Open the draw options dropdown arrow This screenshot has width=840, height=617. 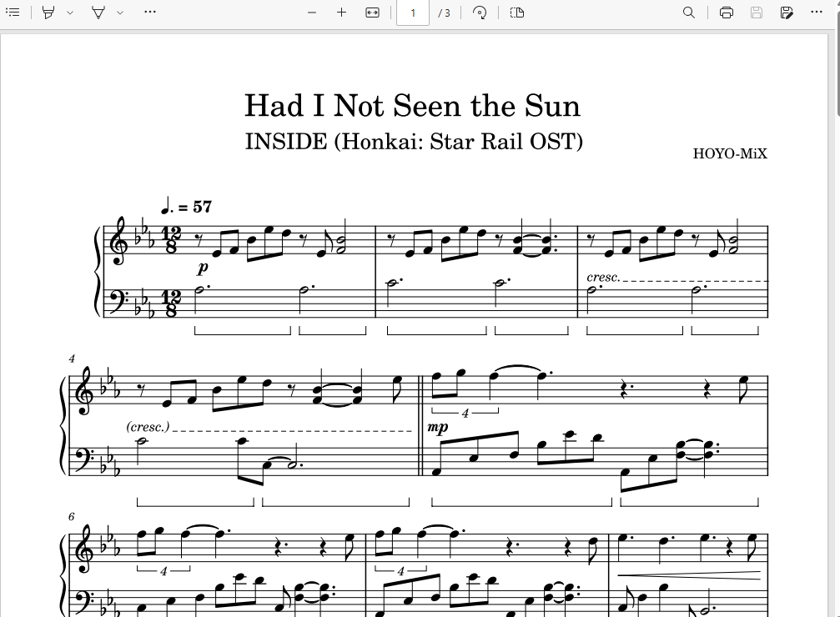pyautogui.click(x=120, y=13)
